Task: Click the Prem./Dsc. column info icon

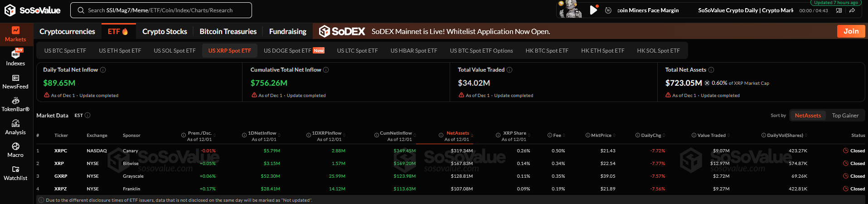Action: click(x=184, y=135)
